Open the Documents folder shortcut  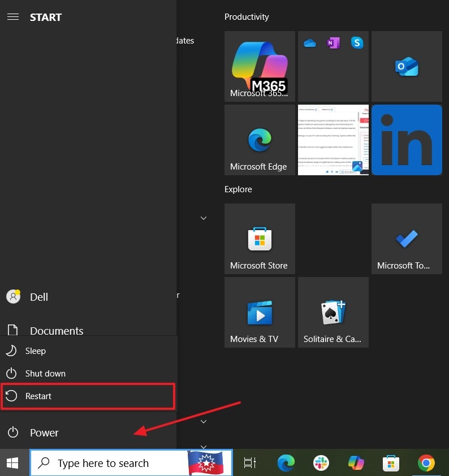point(88,330)
